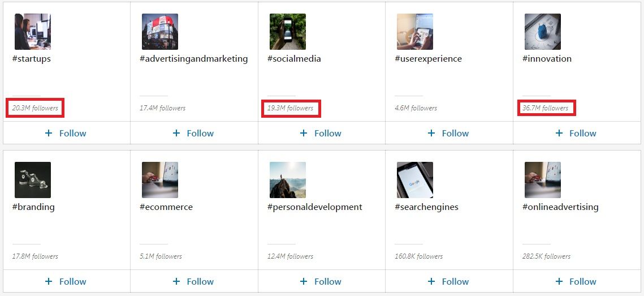This screenshot has height=296, width=644.
Task: Open the #branding sneakers thumbnail
Action: point(32,180)
